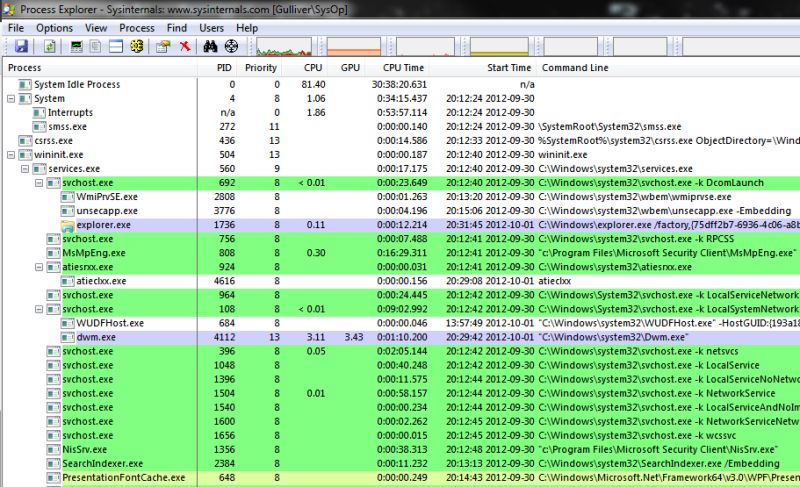Click the binoculars Find Handle icon
The image size is (800, 487).
pyautogui.click(x=210, y=46)
